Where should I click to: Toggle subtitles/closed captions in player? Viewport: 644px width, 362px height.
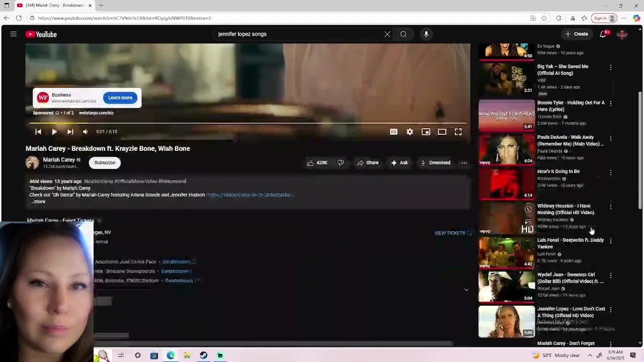tap(394, 132)
